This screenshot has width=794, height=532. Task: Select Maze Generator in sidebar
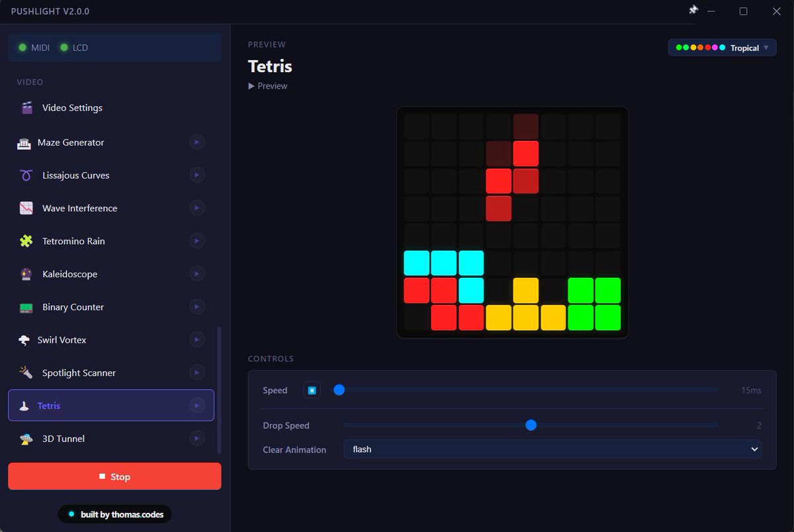(x=111, y=142)
